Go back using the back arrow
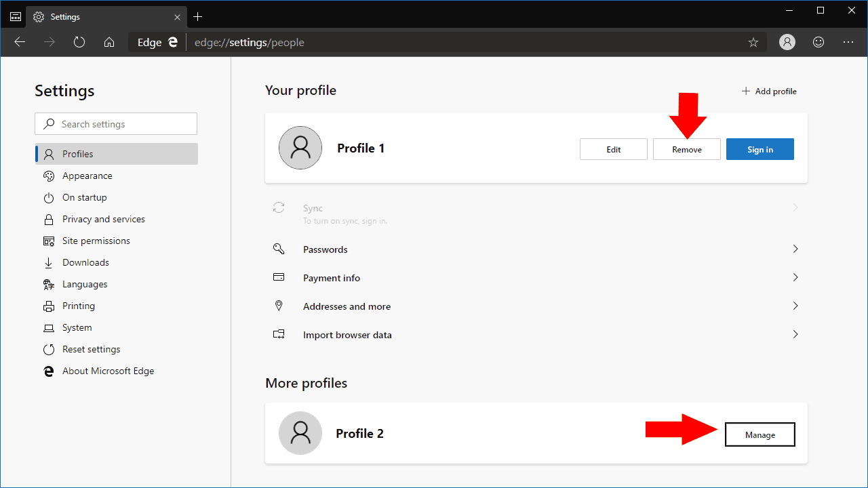Image resolution: width=868 pixels, height=488 pixels. [x=20, y=42]
